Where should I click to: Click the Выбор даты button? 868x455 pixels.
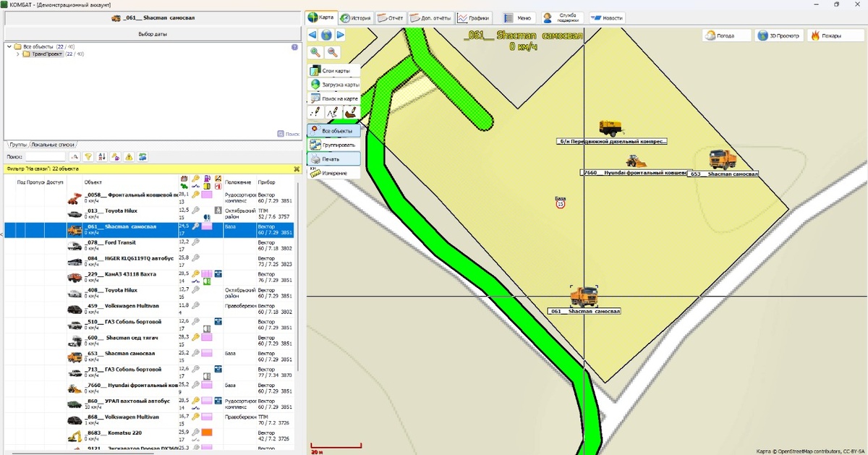pyautogui.click(x=152, y=34)
